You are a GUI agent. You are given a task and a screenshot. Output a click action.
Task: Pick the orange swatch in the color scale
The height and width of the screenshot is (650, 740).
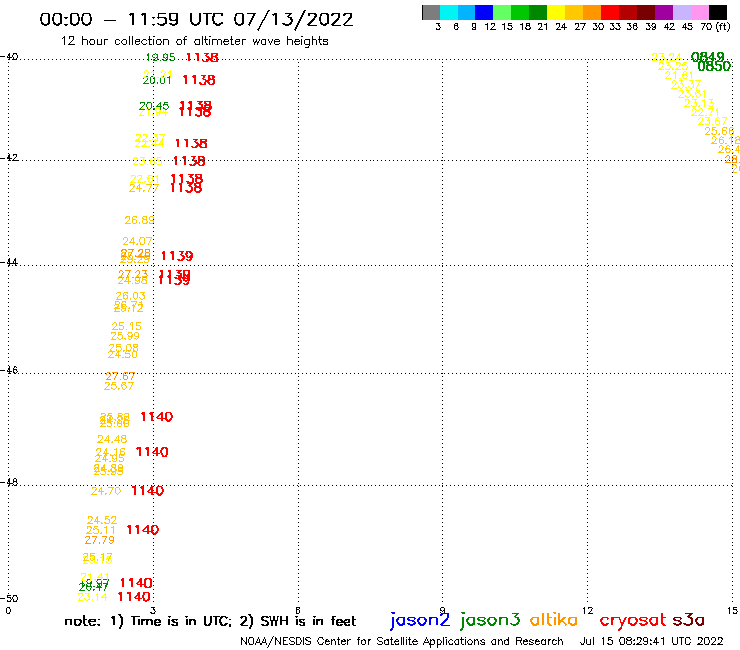pos(591,12)
